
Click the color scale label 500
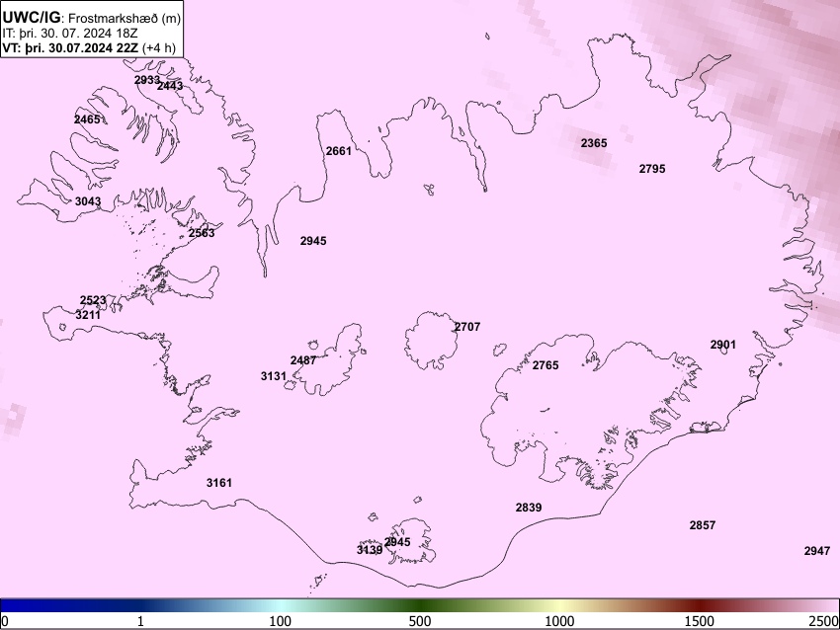(420, 621)
